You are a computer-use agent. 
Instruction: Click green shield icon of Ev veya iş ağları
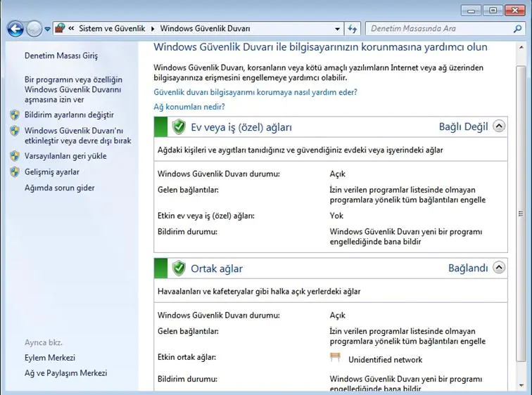(x=179, y=127)
